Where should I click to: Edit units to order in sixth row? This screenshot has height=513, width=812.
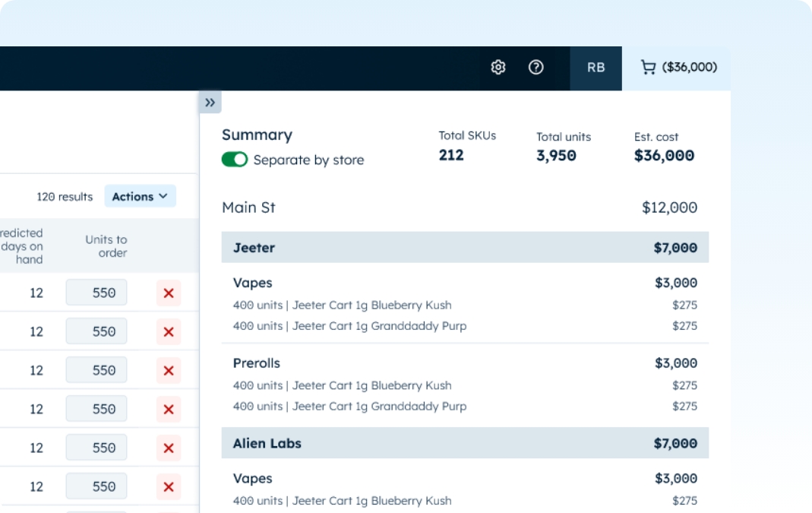point(96,486)
